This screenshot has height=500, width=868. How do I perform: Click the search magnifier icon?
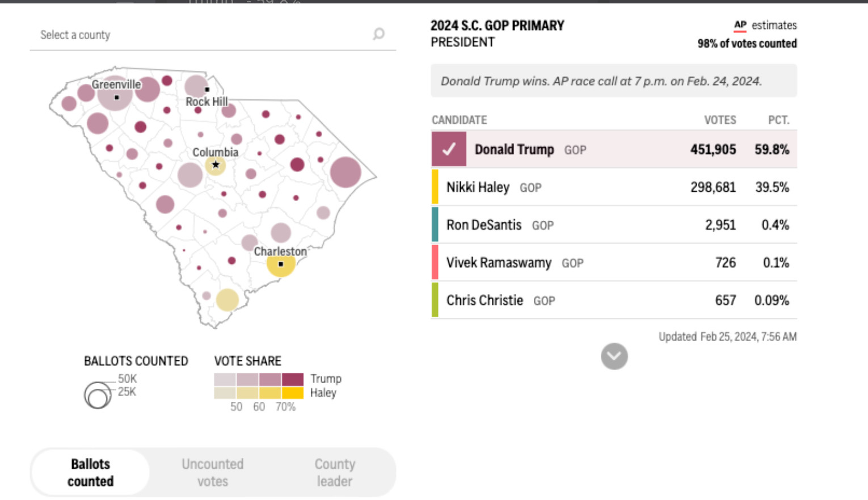pyautogui.click(x=378, y=35)
